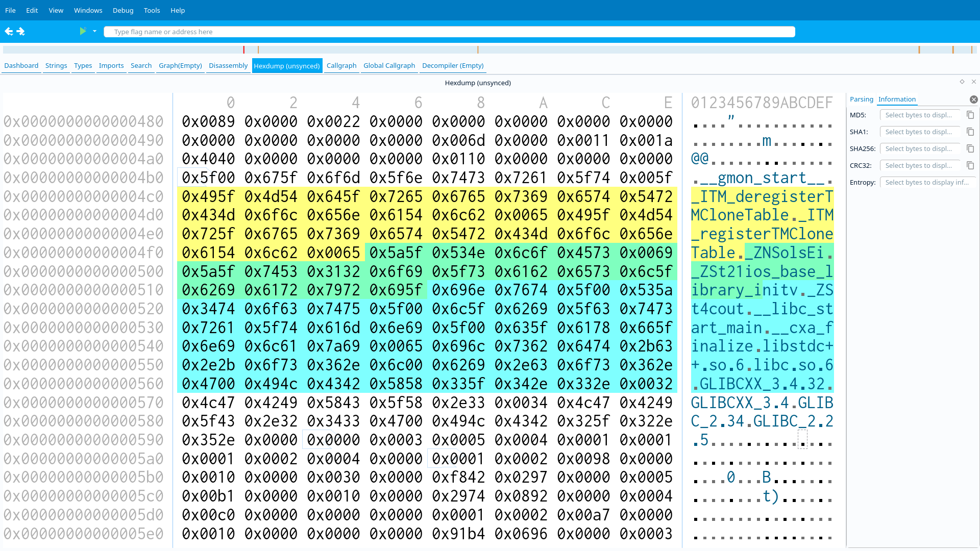980x551 pixels.
Task: Open the Debug menu
Action: pos(122,10)
